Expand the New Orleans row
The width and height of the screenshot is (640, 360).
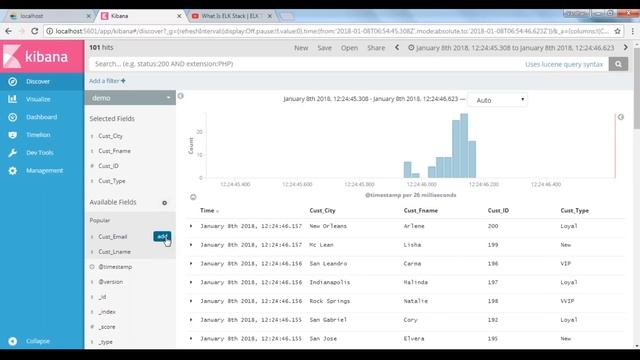click(191, 226)
